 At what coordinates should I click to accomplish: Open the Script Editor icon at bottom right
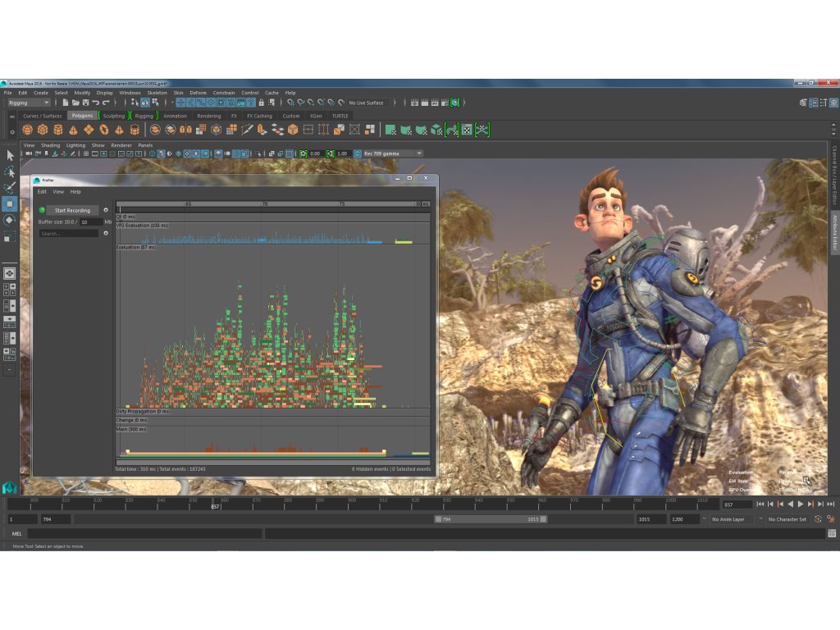(x=833, y=533)
